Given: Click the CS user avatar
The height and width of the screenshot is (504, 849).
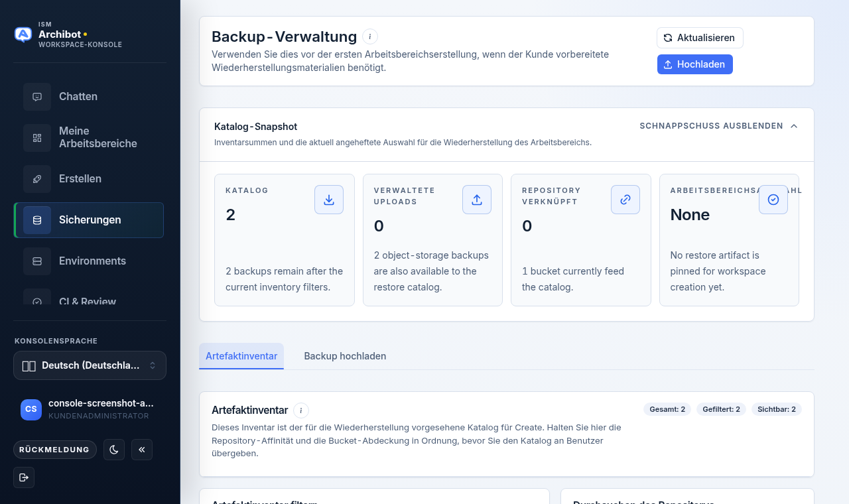Looking at the screenshot, I should pyautogui.click(x=31, y=409).
